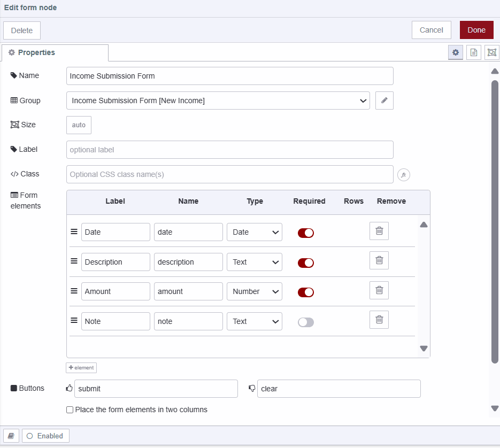Check place form elements in two columns
Image resolution: width=500 pixels, height=448 pixels.
pyautogui.click(x=70, y=410)
